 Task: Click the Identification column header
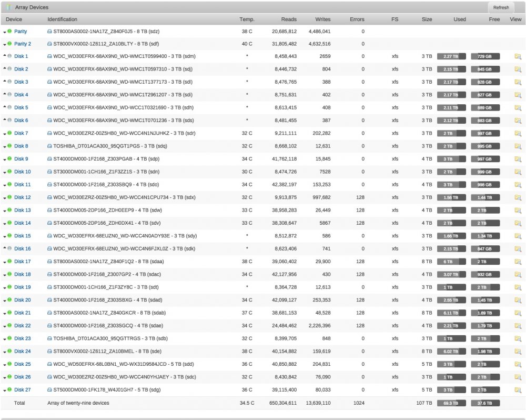coord(62,19)
